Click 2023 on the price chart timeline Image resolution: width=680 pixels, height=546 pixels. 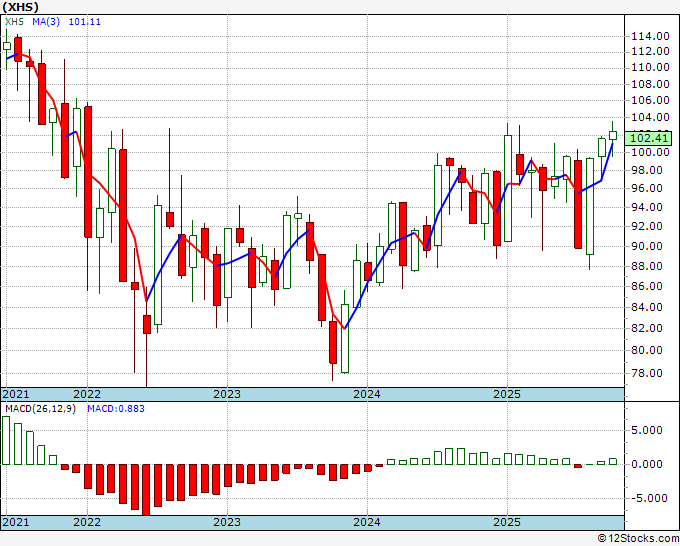pyautogui.click(x=227, y=394)
